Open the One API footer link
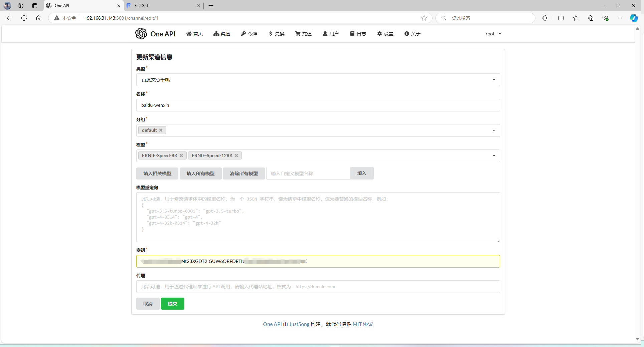This screenshot has height=347, width=644. (272, 324)
